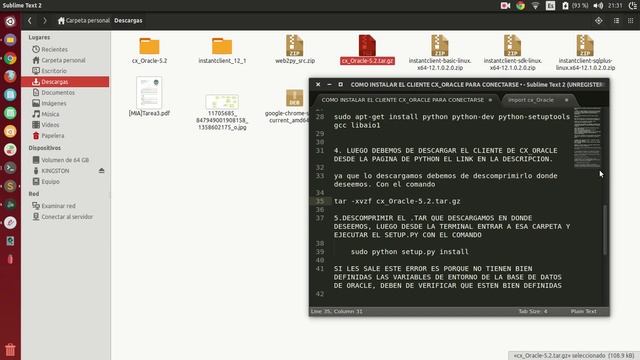Switch to Sublime Text launcher icon
Viewport: 640px width, 360px height.
click(10, 186)
